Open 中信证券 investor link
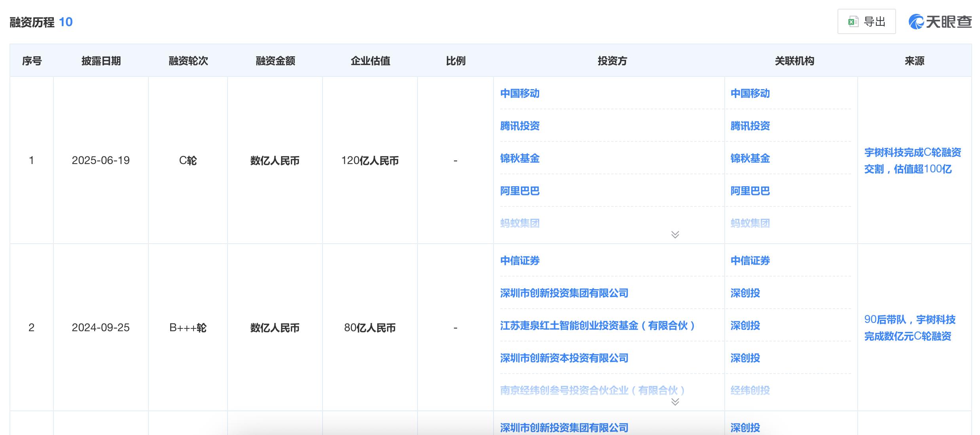 520,261
